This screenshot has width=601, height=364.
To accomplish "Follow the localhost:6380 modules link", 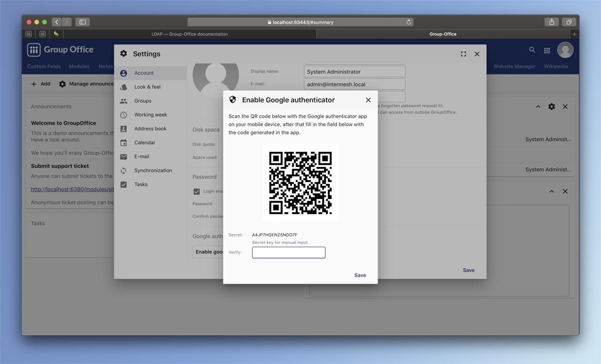I will pyautogui.click(x=73, y=189).
